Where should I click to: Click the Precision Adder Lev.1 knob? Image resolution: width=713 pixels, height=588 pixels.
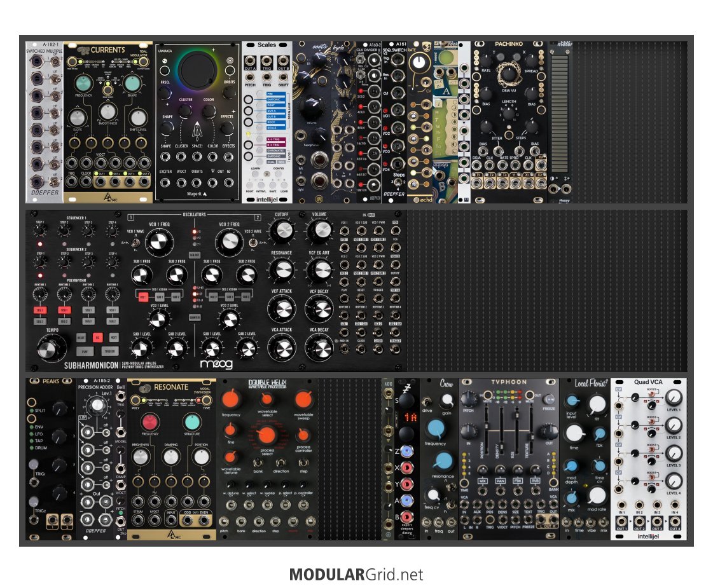96,405
